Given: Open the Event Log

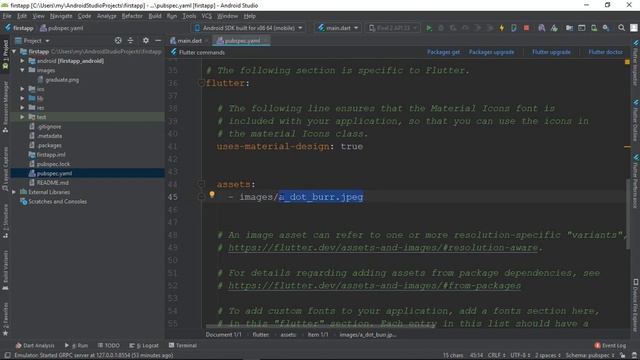Looking at the screenshot, I should [610, 345].
